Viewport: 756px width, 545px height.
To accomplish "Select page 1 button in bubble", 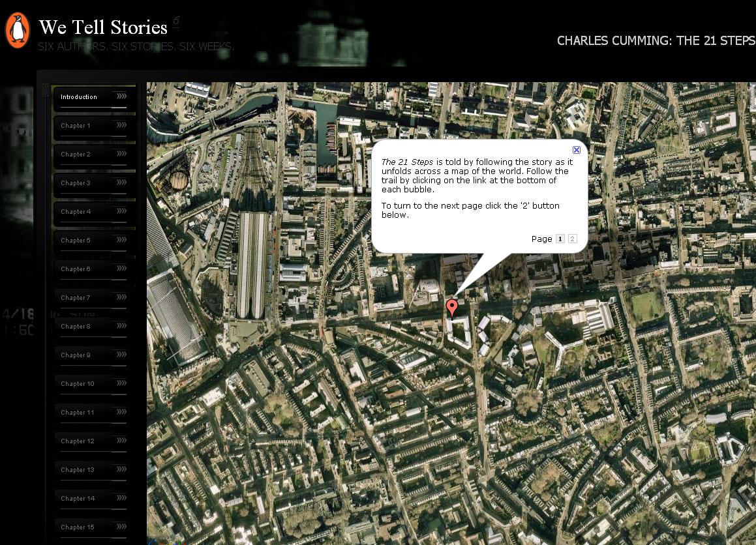I will pyautogui.click(x=560, y=239).
